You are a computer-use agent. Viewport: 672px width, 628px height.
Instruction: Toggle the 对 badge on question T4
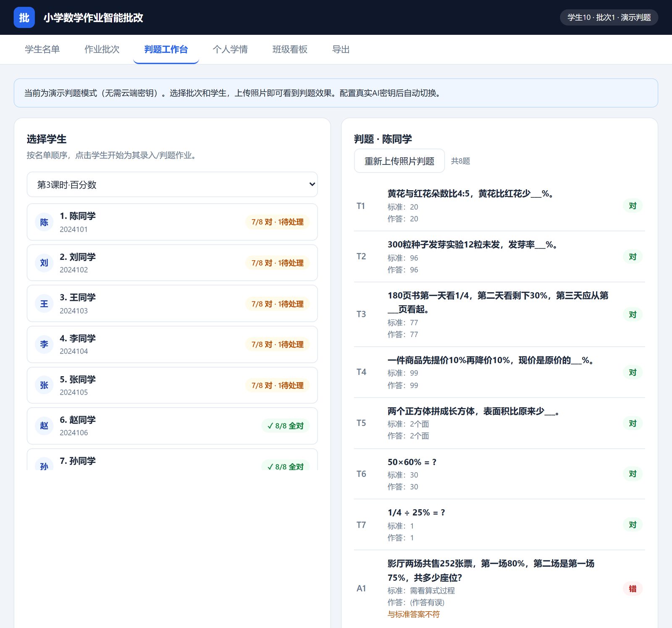tap(633, 372)
